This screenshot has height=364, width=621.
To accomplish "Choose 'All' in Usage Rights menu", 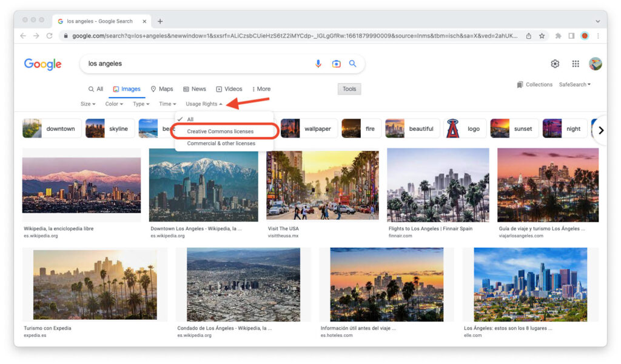I will pos(224,119).
